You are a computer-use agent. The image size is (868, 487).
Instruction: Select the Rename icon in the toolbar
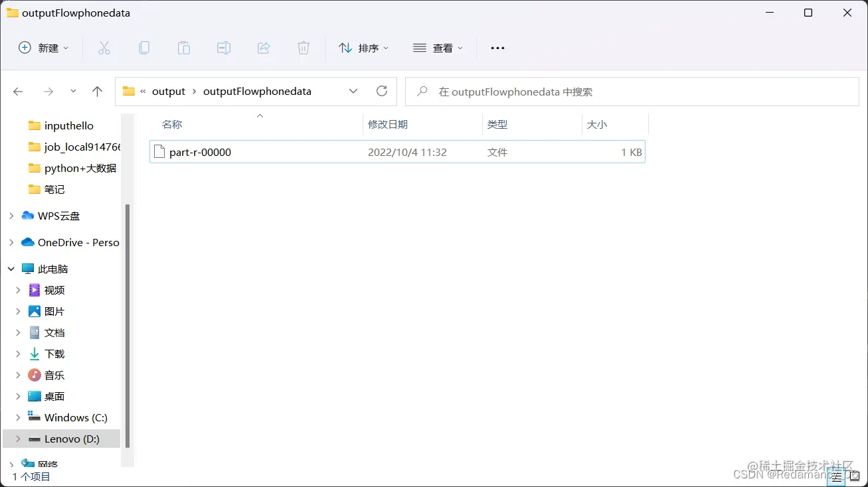coord(224,47)
